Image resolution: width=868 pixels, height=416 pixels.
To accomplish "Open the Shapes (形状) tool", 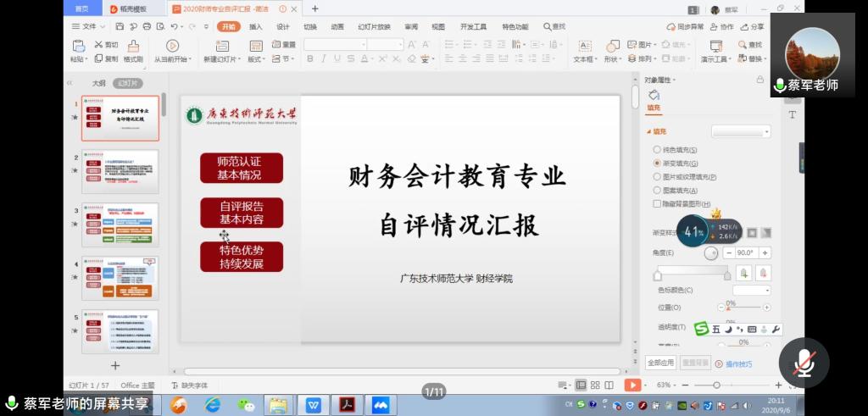I will coord(610,47).
